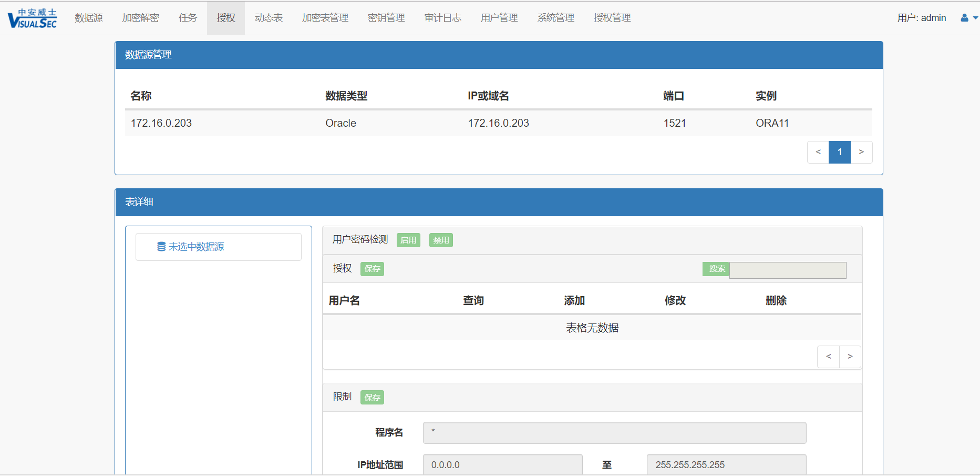Open 密钥管理 in the navbar

pos(386,18)
